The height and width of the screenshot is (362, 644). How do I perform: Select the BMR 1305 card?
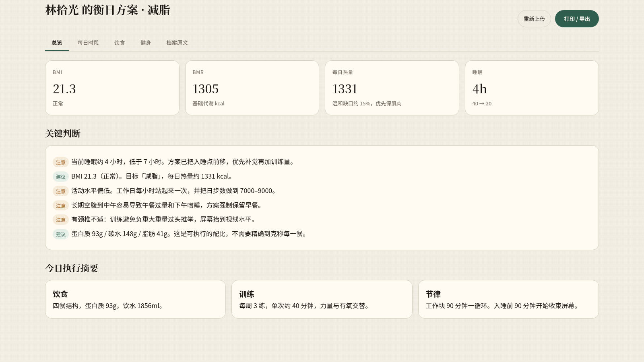[x=252, y=88]
